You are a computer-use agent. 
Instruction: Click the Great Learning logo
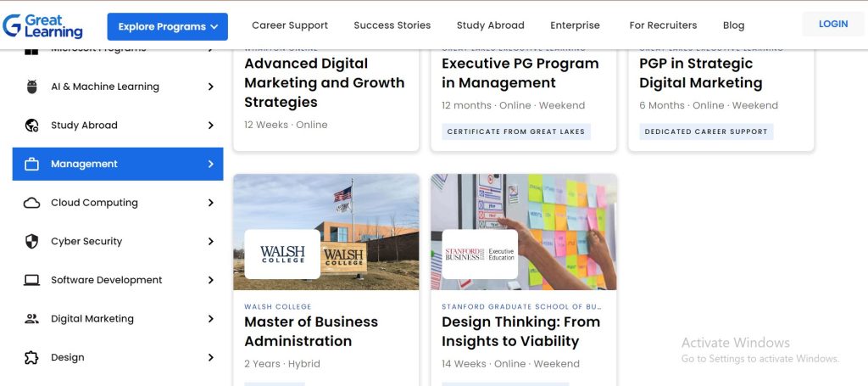point(43,25)
